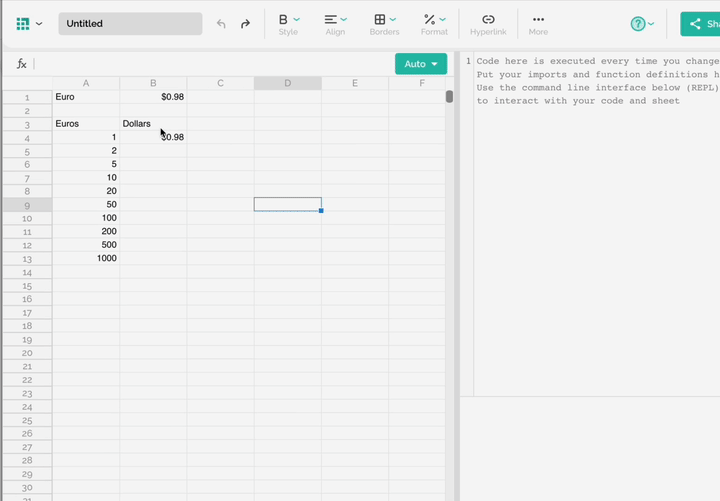720x501 pixels.
Task: Select column D header
Action: click(x=287, y=84)
